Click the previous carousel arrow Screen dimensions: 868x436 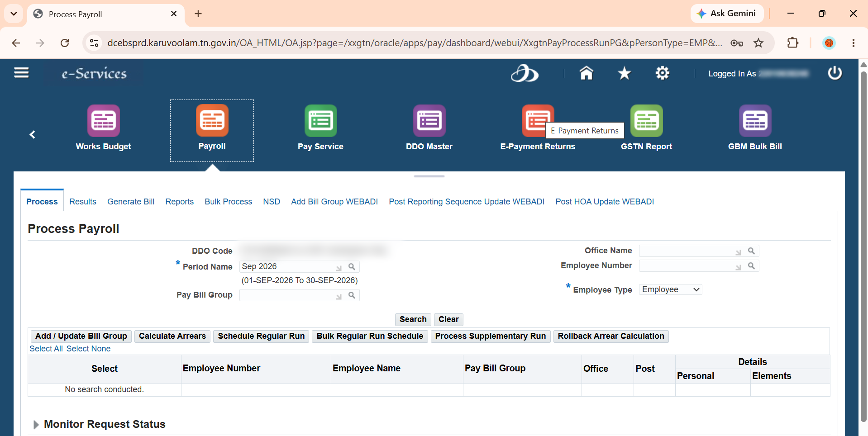click(x=33, y=134)
